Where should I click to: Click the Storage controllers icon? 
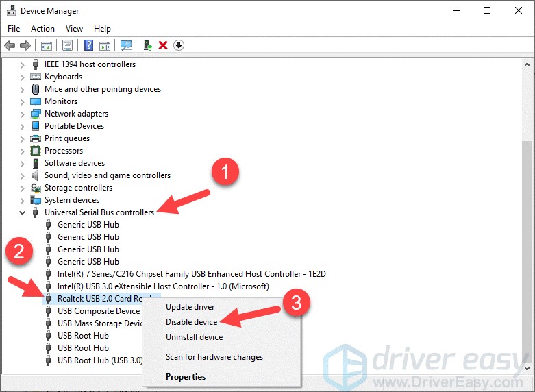pos(36,188)
